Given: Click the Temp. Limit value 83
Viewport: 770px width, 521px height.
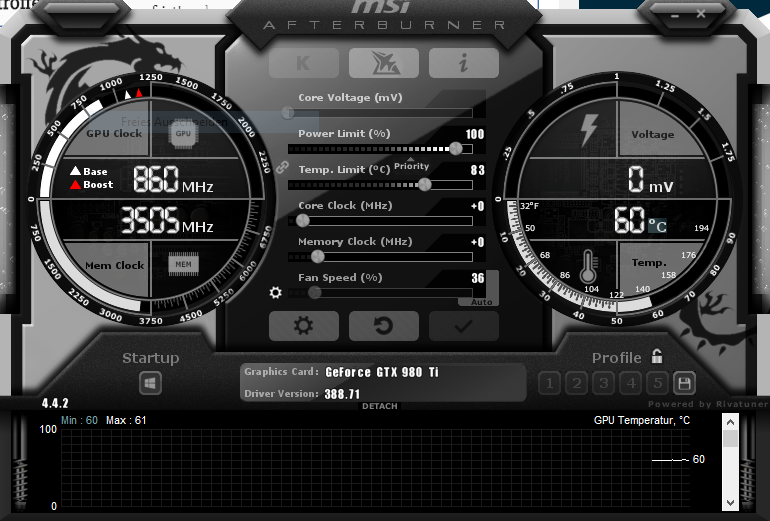Looking at the screenshot, I should tap(477, 170).
